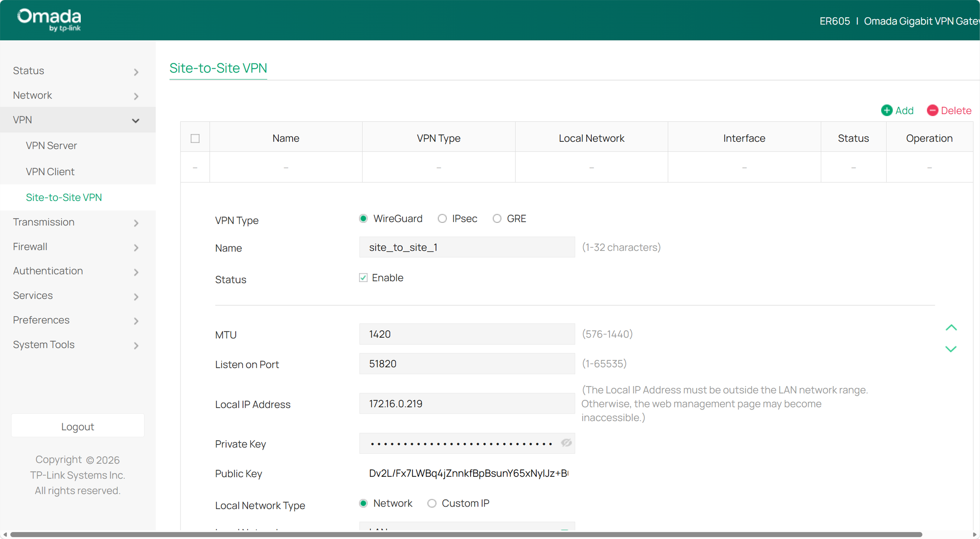Image resolution: width=980 pixels, height=539 pixels.
Task: Click the Listen on Port field
Action: (467, 364)
